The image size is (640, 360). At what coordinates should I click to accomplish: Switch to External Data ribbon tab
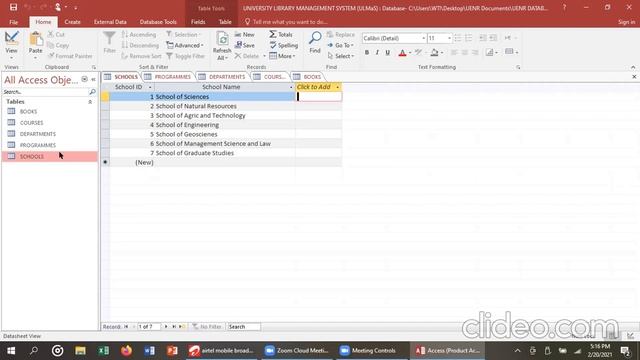[x=110, y=22]
